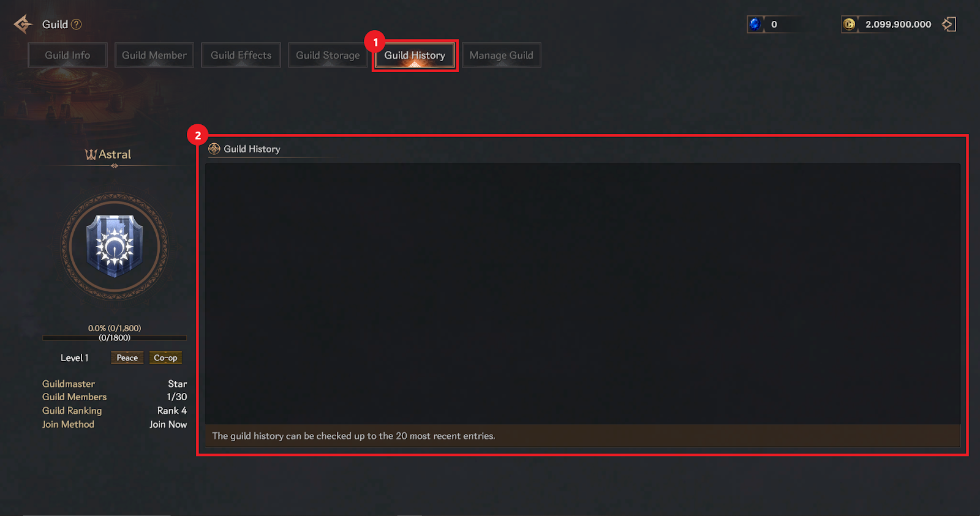Select the Guild Storage tab
Viewport: 980px width, 516px height.
(328, 55)
